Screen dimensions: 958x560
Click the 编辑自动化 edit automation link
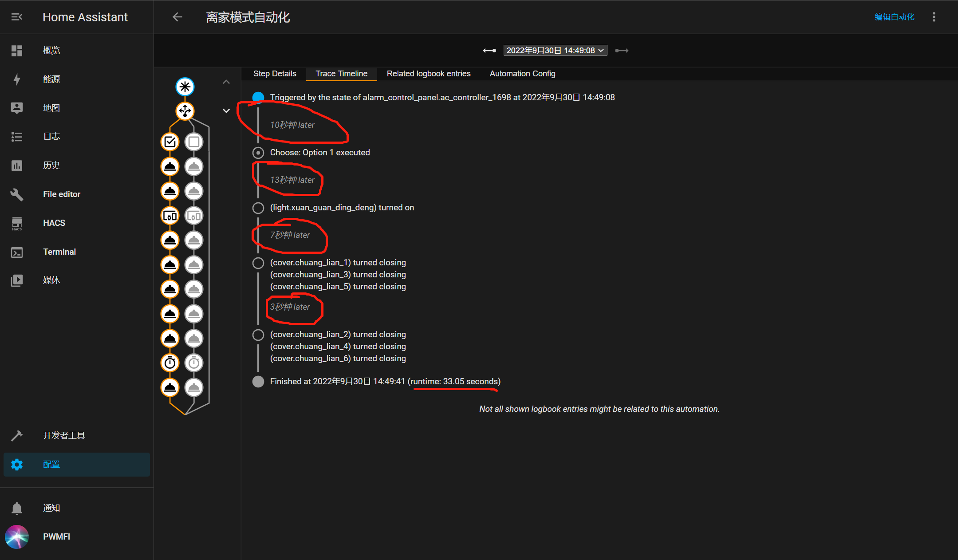pos(894,17)
